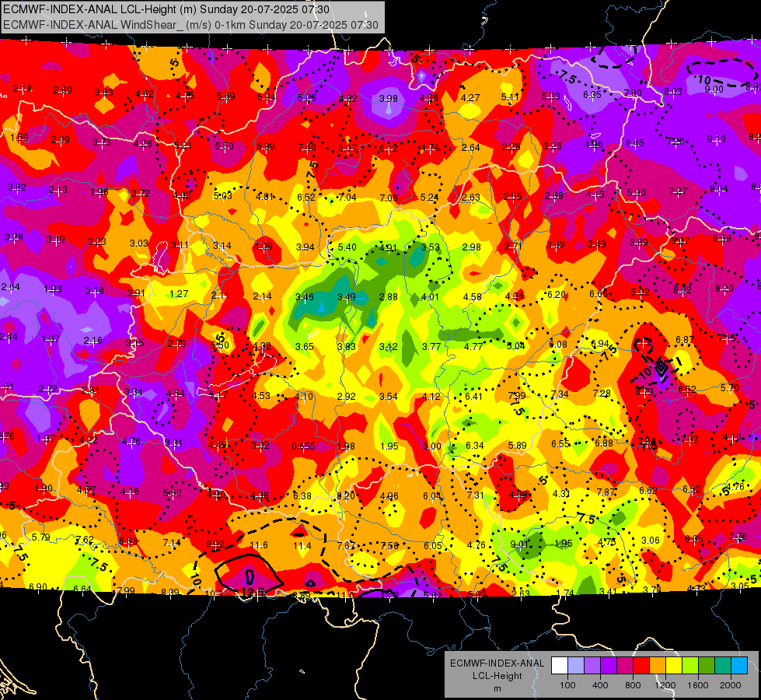Click the blue legend swatch
The width and height of the screenshot is (761, 700).
coord(740,666)
